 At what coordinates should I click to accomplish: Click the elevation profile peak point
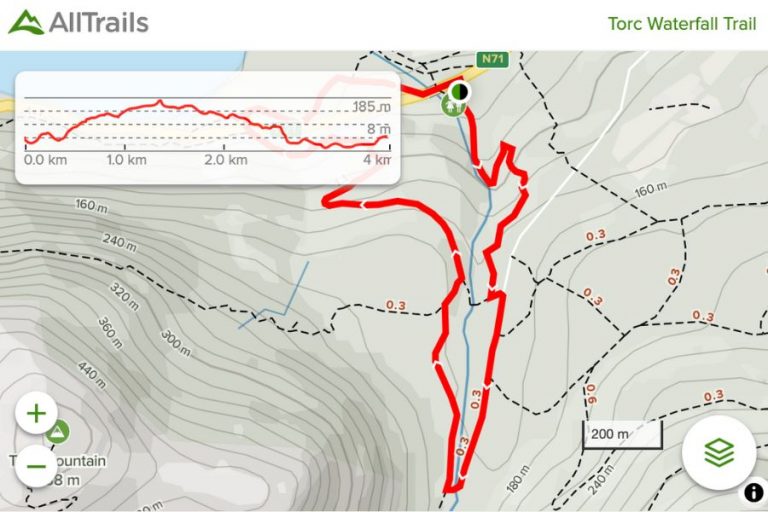coord(159,102)
